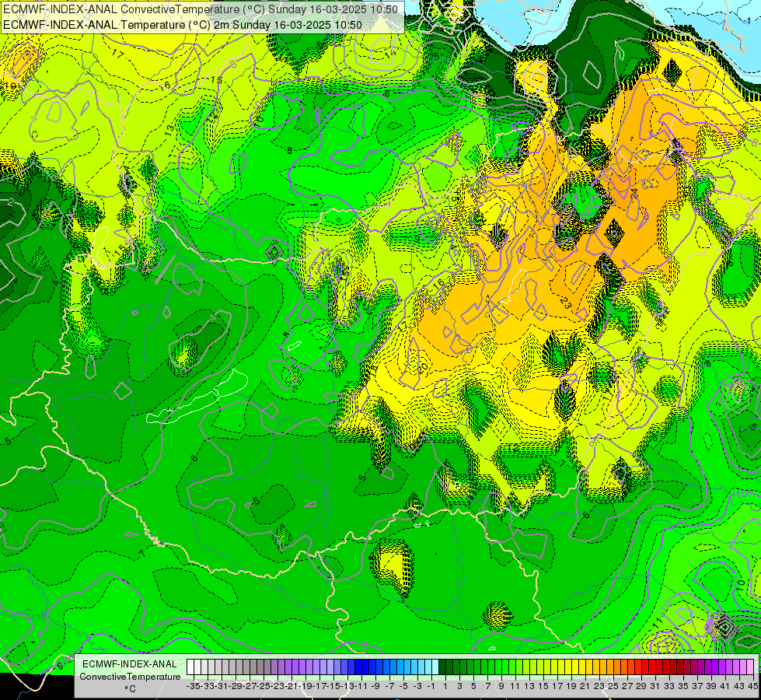The image size is (761, 700).
Task: Click the contour label '20' on the map
Action: coord(424,367)
